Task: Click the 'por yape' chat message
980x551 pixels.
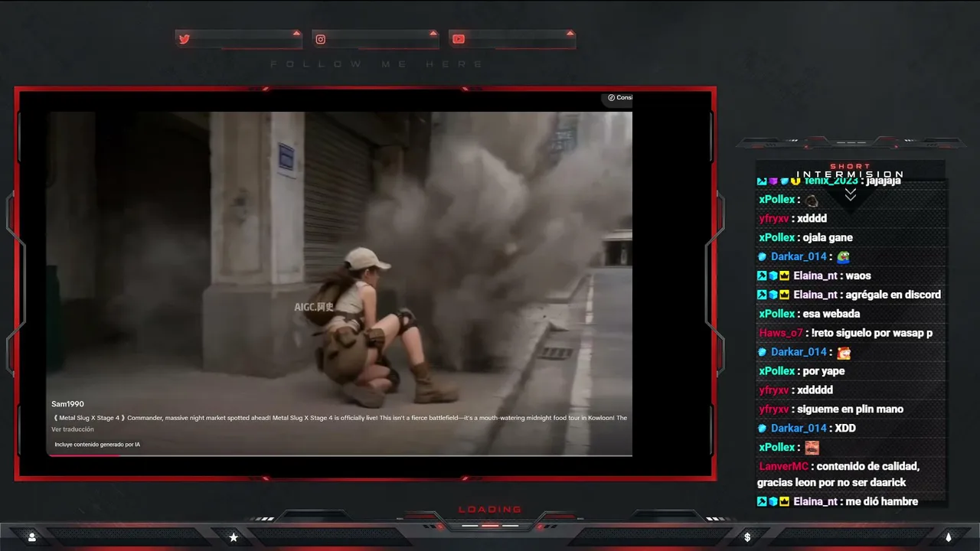Action: 824,372
